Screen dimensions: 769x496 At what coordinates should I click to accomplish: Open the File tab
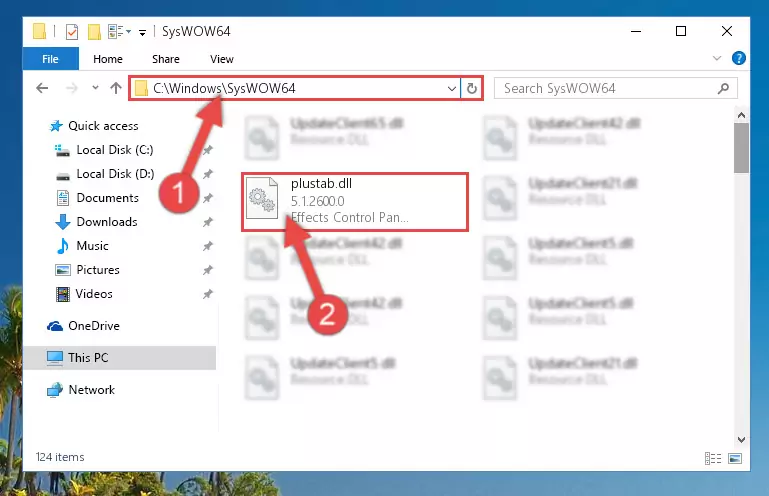tap(51, 59)
